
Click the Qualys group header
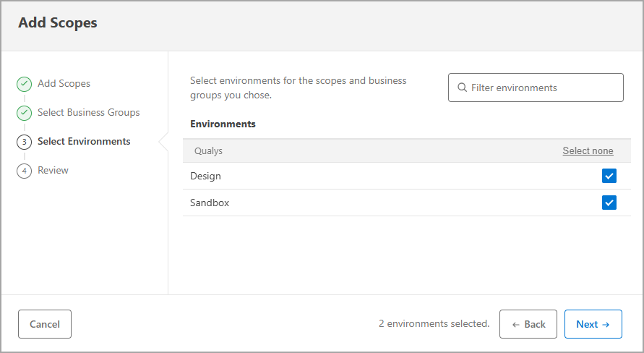[x=208, y=151]
